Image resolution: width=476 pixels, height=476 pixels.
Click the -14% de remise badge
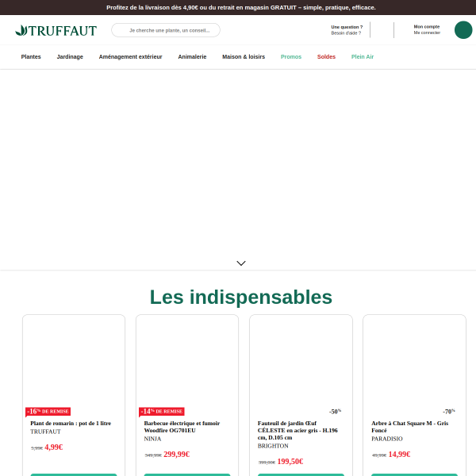[162, 412]
